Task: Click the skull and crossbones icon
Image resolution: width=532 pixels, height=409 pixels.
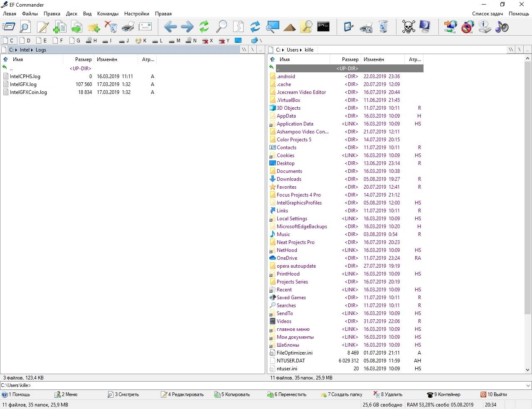Action: (x=409, y=27)
